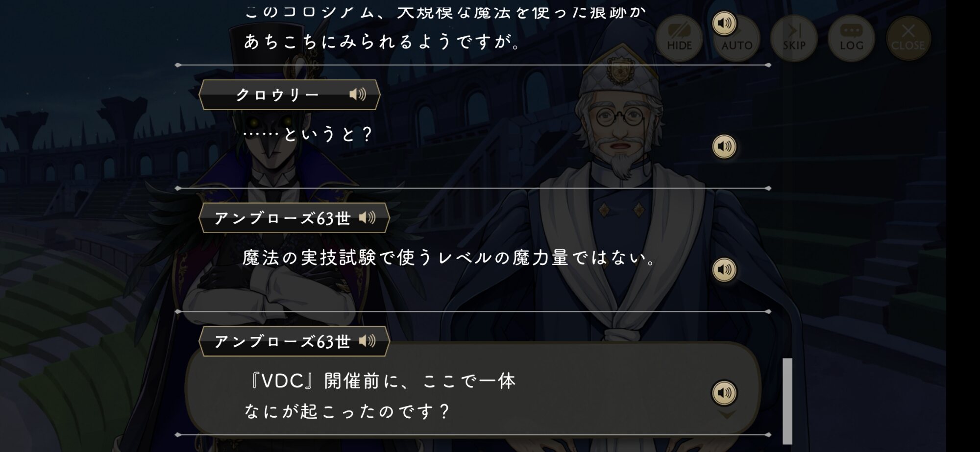Click the speaker on last アンブローズ63世 name tag
This screenshot has height=452, width=980.
[x=367, y=341]
